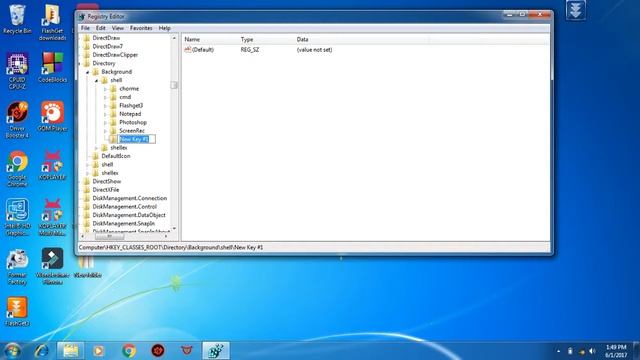Click the Registry Editor title bar icon
Image resolution: width=640 pixels, height=360 pixels.
[x=82, y=17]
